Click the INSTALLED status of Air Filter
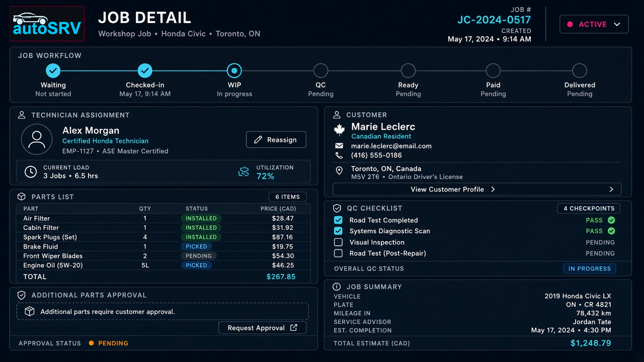The width and height of the screenshot is (644, 362). pos(201,218)
